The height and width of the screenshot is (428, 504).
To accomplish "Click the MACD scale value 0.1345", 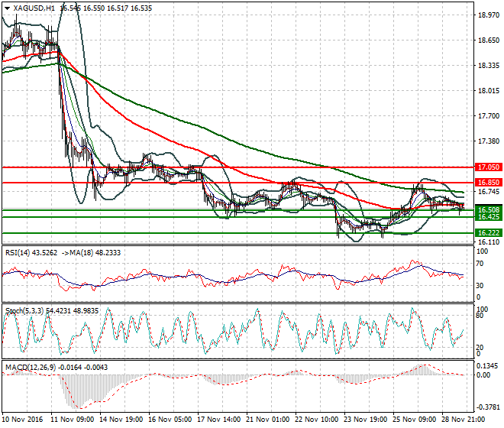I will coord(488,366).
